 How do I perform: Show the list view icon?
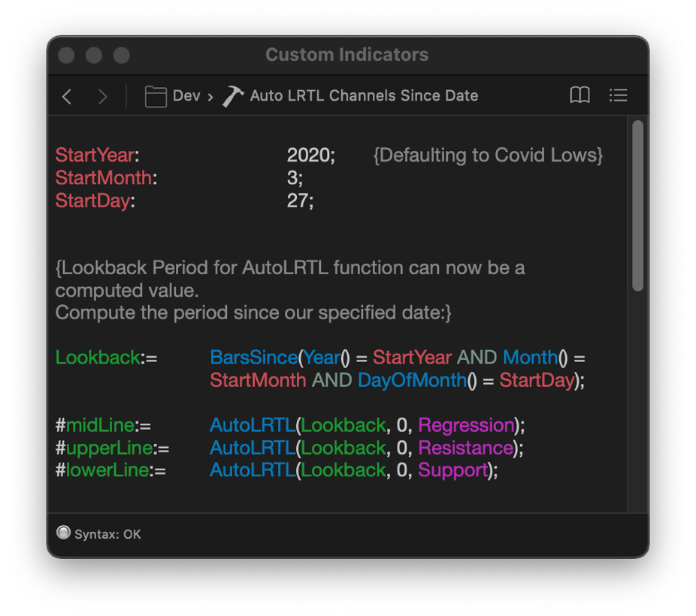point(619,95)
